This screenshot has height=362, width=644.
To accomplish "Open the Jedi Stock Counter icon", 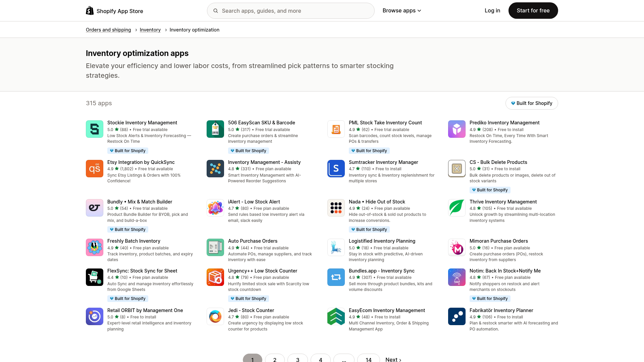I will [x=215, y=316].
